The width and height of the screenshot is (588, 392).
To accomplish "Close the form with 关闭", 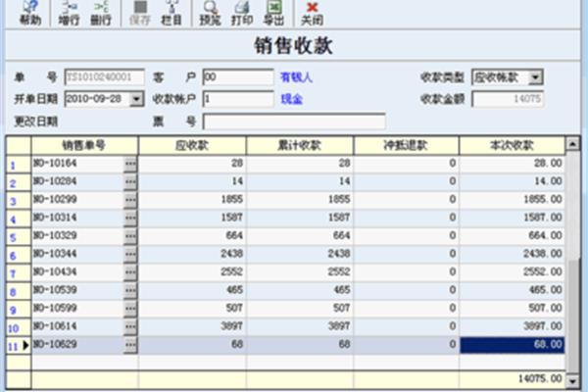I will [312, 13].
